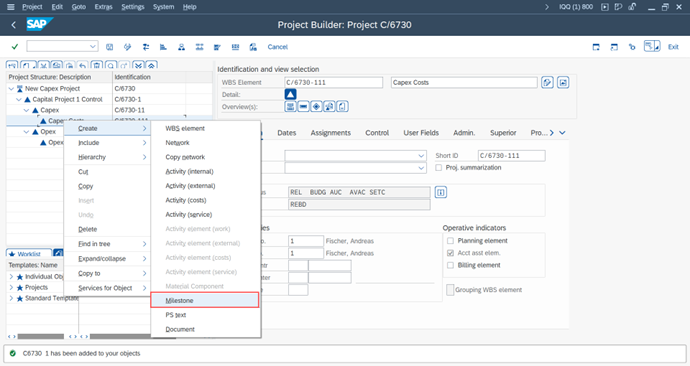Collapse the Capital Project 1 Control node
The width and height of the screenshot is (690, 366).
tap(18, 99)
